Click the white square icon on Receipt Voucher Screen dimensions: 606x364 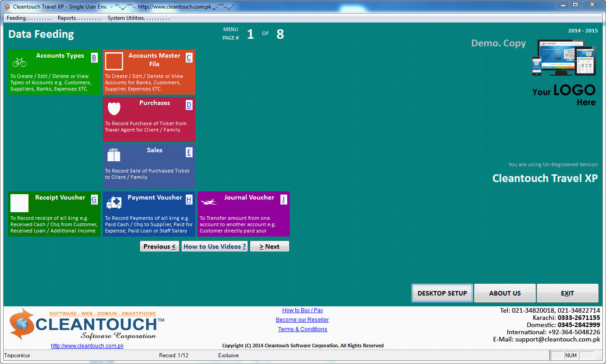point(19,203)
